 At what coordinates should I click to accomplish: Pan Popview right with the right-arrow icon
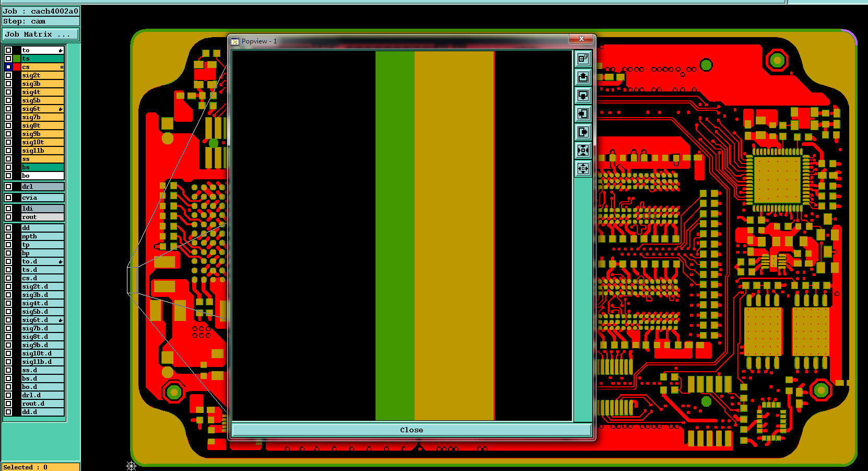583,132
